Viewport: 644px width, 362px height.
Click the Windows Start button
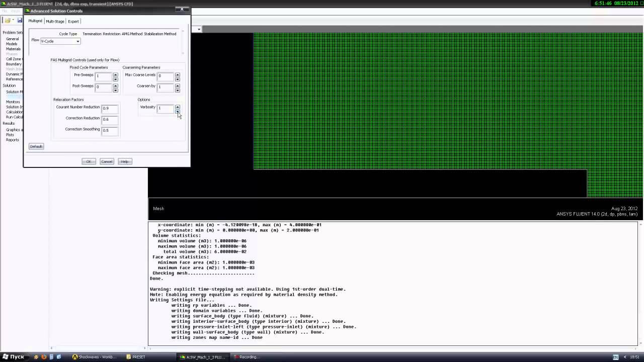(x=13, y=357)
